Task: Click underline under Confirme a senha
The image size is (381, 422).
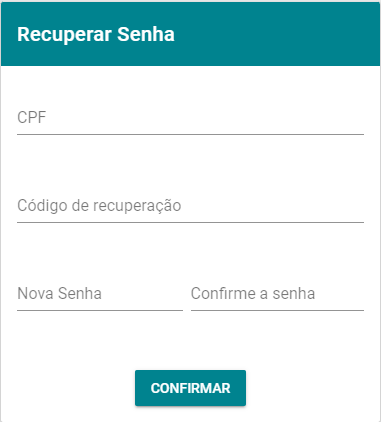Action: coord(277,310)
